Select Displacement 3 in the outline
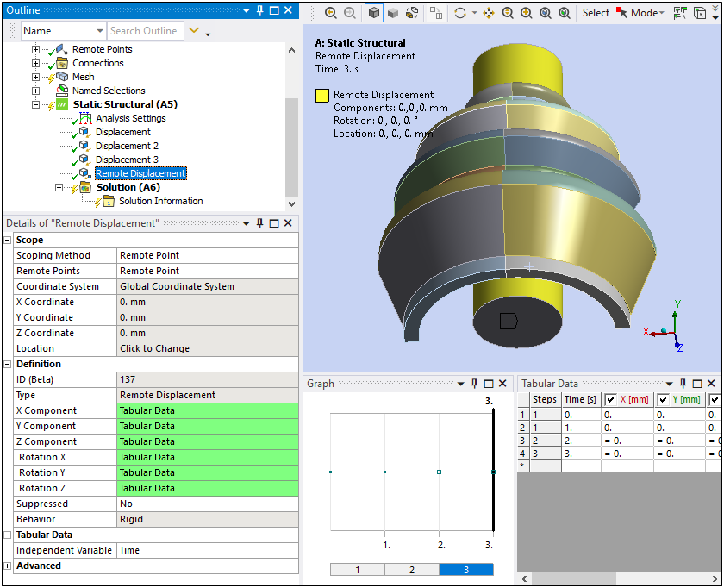This screenshot has width=724, height=588. [x=127, y=160]
